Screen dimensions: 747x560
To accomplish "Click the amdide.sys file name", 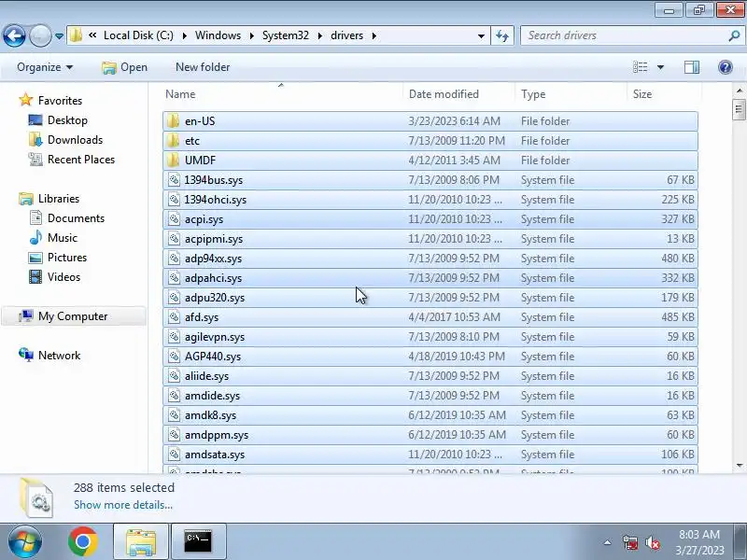I will tap(212, 396).
